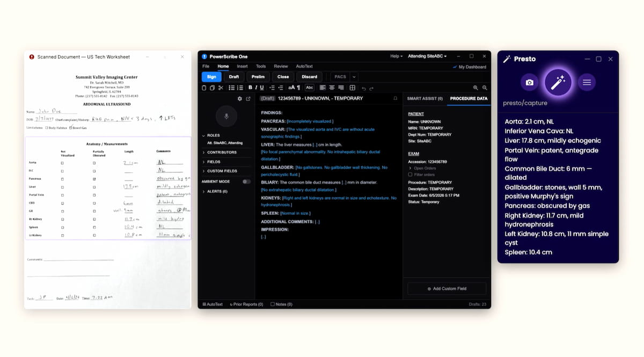
Task: Check the Body Habitus limitation box
Action: click(x=47, y=128)
